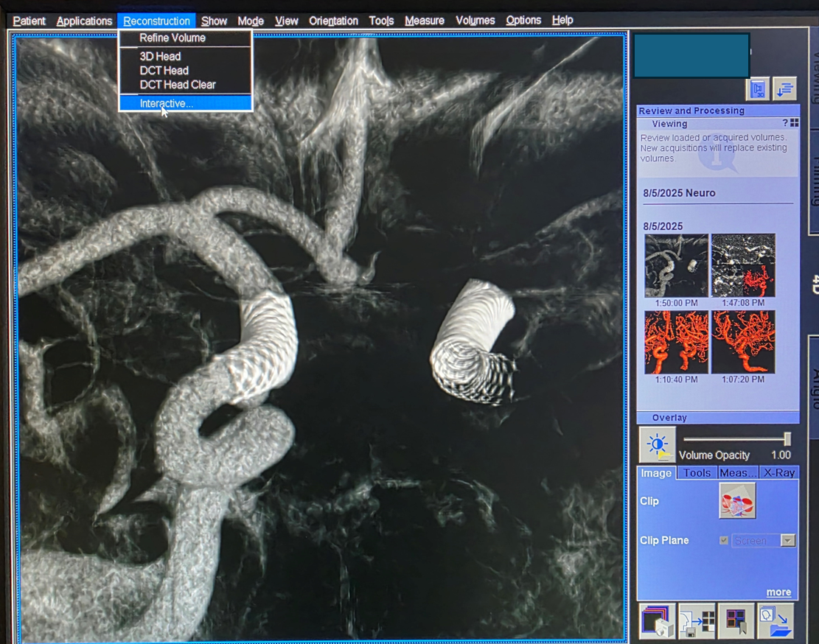Open the brightness and contrast presets icon

(657, 445)
